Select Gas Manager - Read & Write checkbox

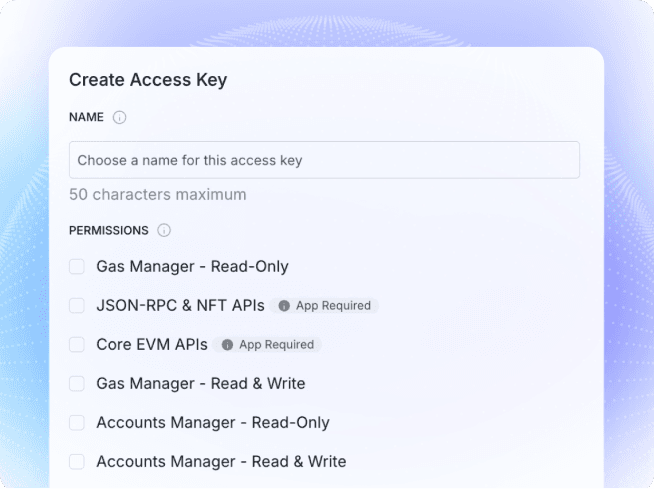pos(77,383)
